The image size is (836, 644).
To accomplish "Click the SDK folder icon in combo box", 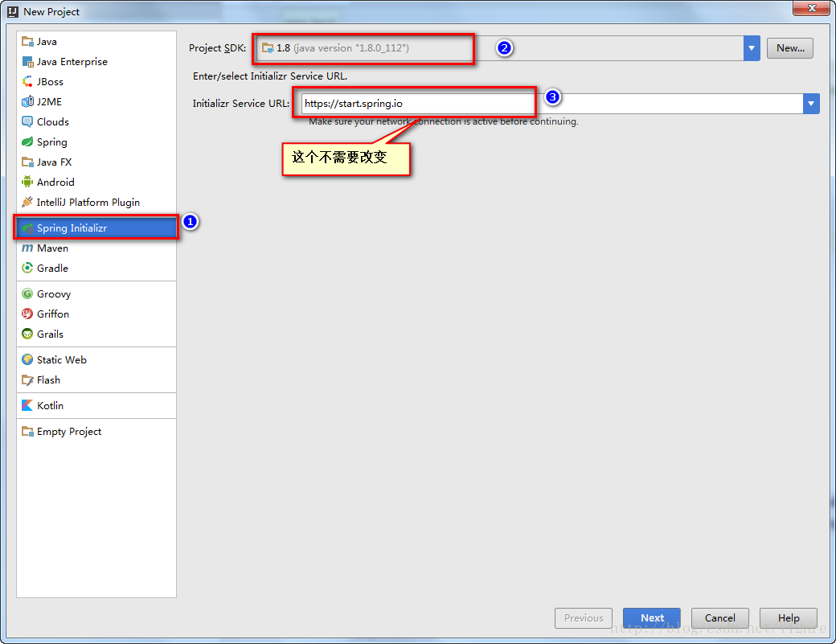I will [268, 48].
